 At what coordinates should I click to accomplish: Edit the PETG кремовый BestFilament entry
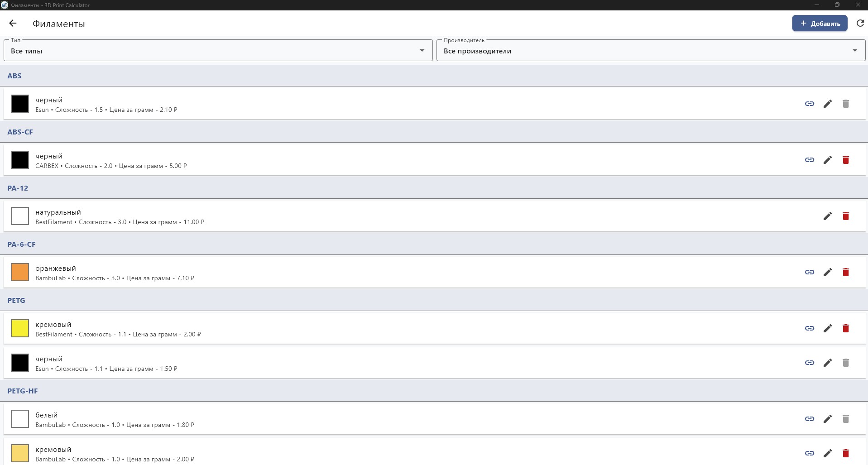point(827,328)
